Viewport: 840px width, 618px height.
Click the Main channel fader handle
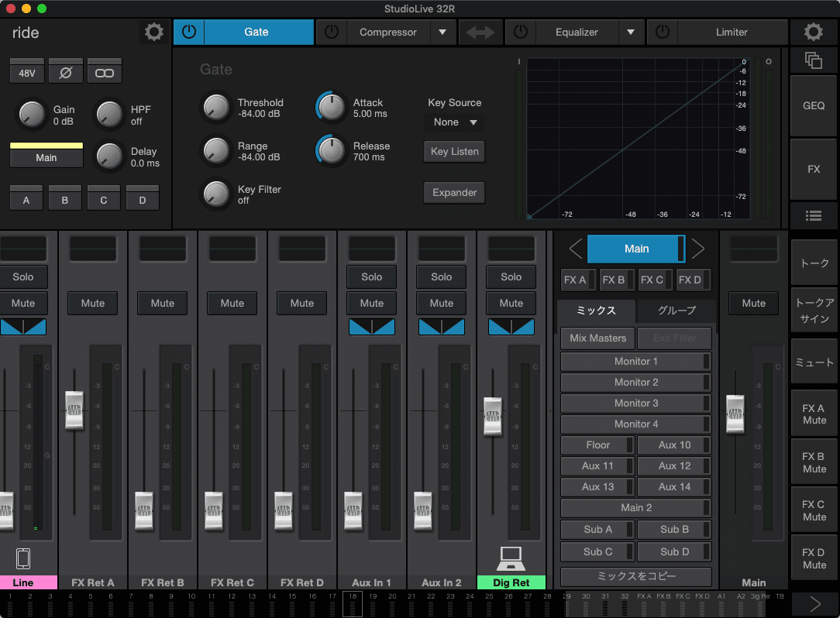click(x=735, y=414)
